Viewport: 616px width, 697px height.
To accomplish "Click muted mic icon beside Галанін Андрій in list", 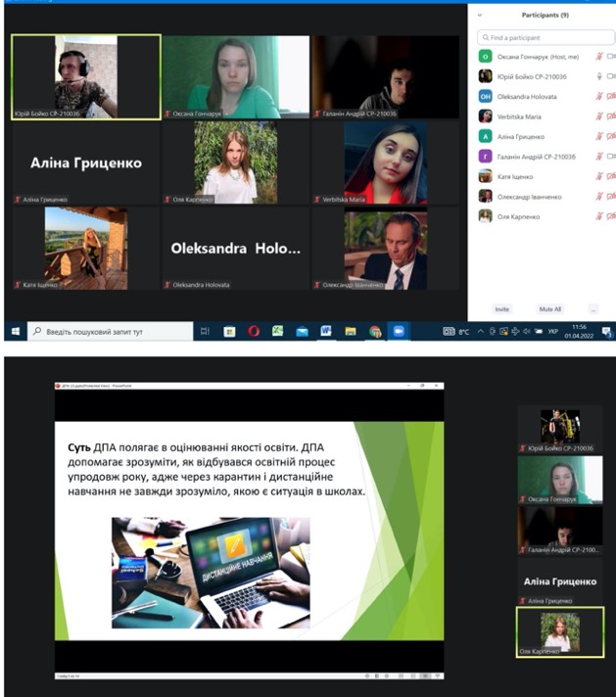I will pos(599,157).
